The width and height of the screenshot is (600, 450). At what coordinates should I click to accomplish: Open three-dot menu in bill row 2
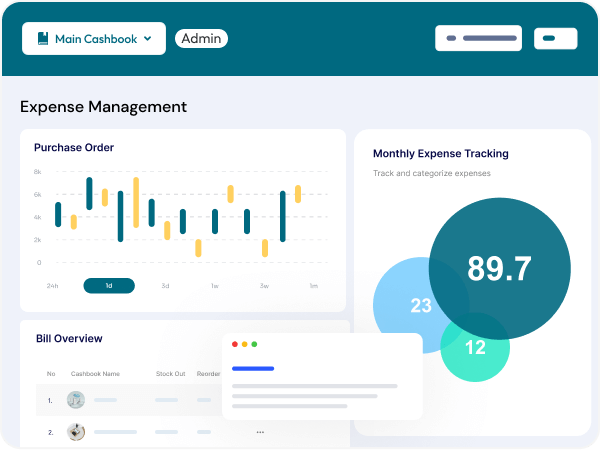click(x=260, y=432)
